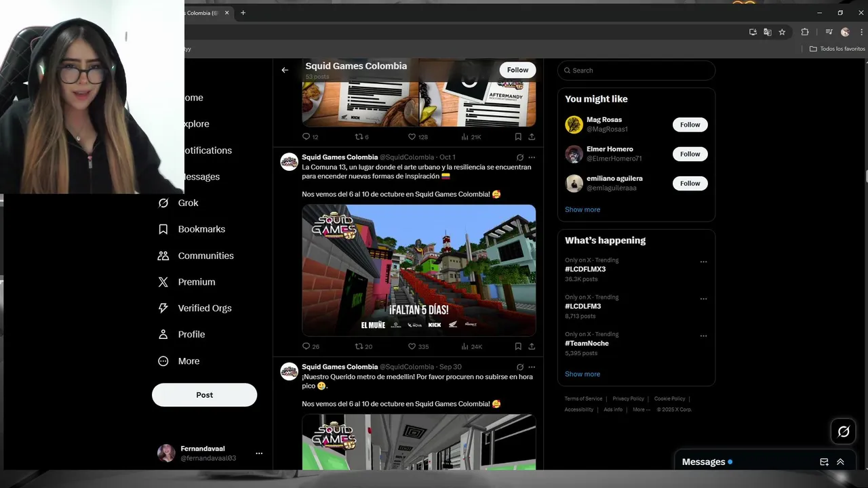868x488 pixels.
Task: Follow emiliano aguilera
Action: coord(690,183)
